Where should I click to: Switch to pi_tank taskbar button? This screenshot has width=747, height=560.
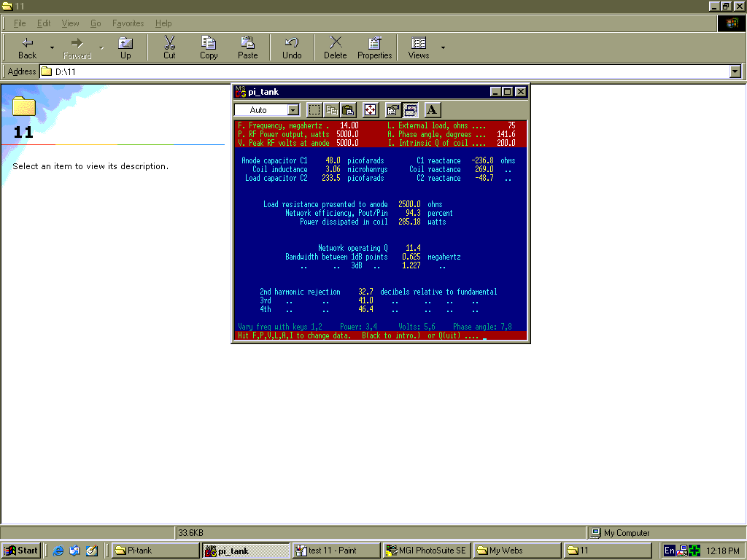pos(247,551)
